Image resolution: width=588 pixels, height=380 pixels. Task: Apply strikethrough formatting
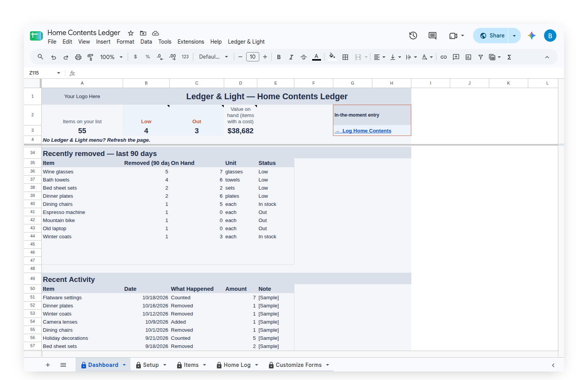(304, 57)
